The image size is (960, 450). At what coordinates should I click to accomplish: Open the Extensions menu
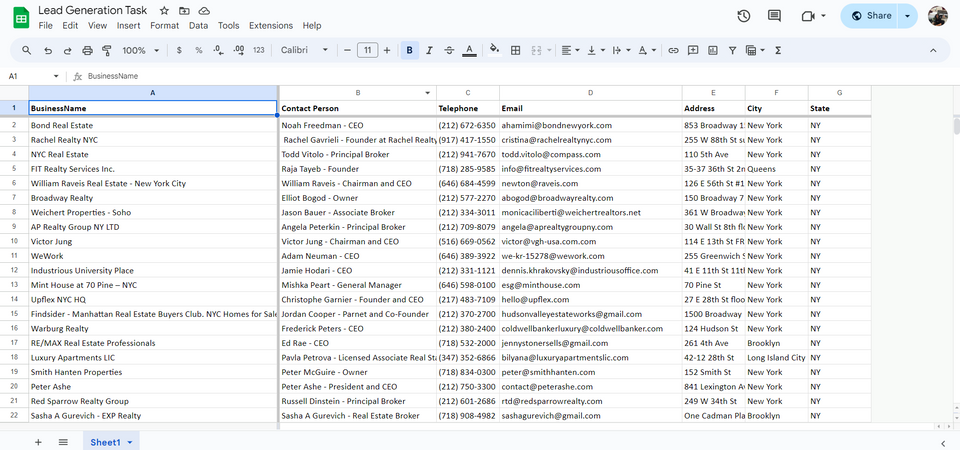(x=271, y=25)
